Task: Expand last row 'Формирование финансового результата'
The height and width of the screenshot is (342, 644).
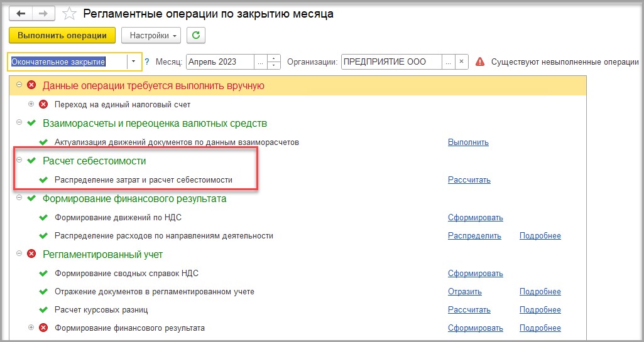Action: click(x=31, y=327)
